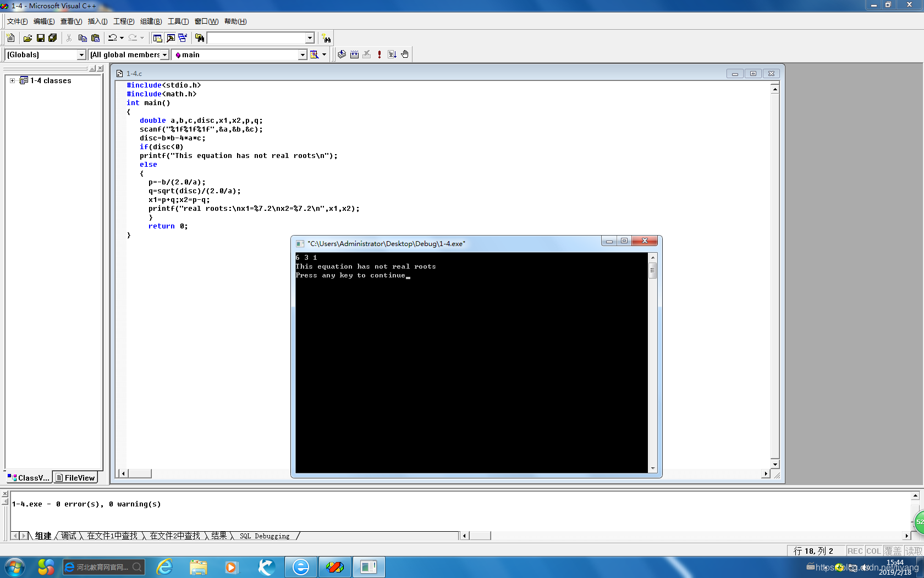Create a new text file
924x578 pixels.
pos(10,38)
